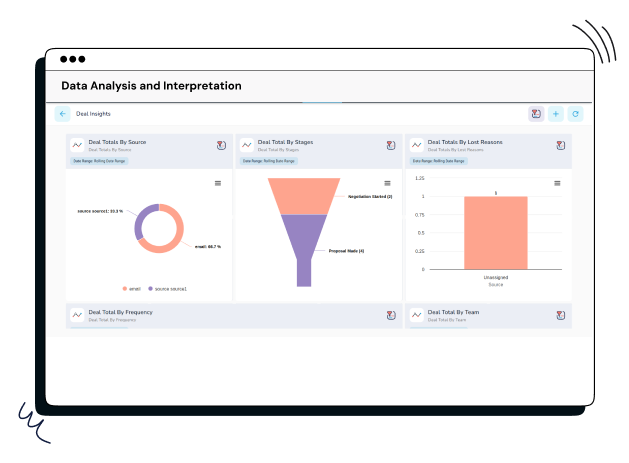Export Deal Total By Team card

pos(561,316)
